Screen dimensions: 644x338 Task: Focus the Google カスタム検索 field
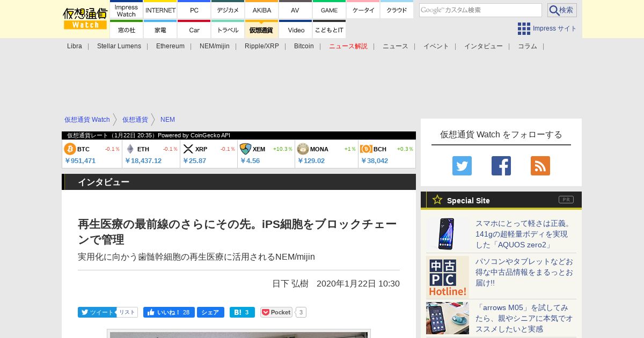pyautogui.click(x=480, y=10)
